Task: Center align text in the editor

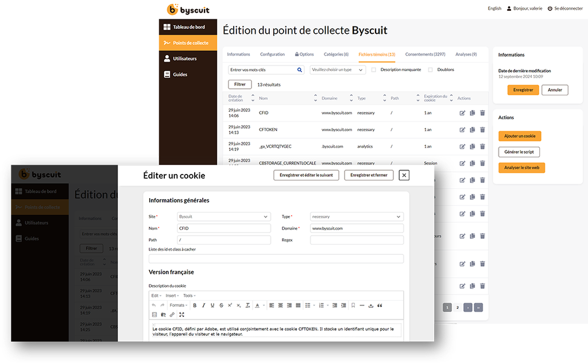Action: [280, 305]
